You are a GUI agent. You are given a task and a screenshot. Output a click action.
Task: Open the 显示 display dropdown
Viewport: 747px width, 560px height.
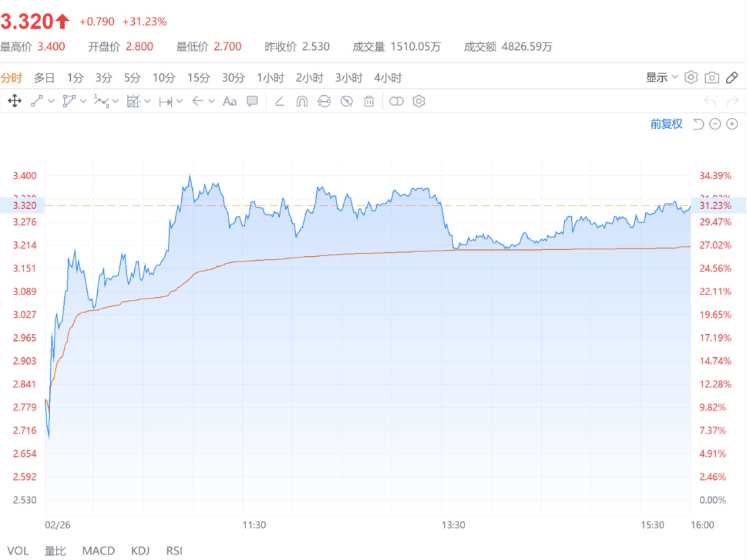pos(661,77)
